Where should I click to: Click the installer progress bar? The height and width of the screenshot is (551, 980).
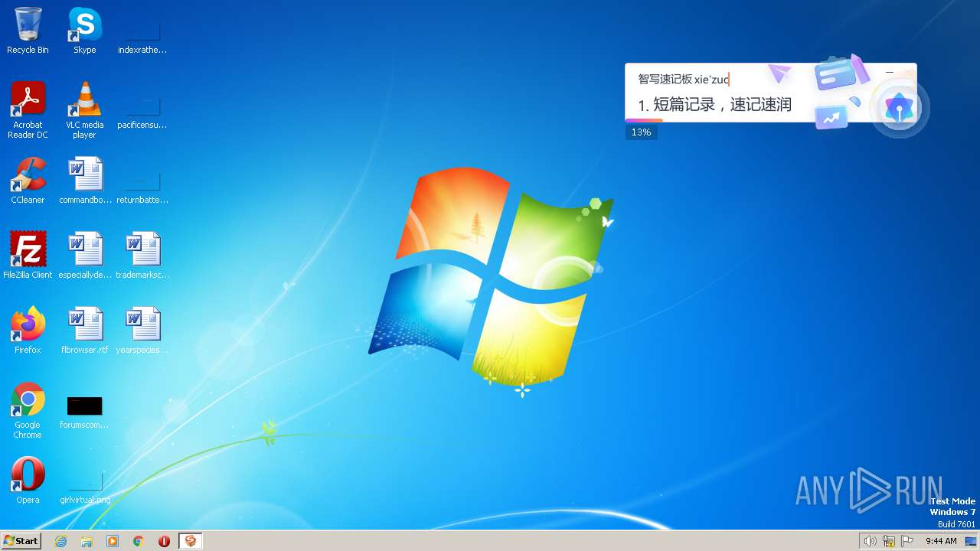(x=771, y=120)
